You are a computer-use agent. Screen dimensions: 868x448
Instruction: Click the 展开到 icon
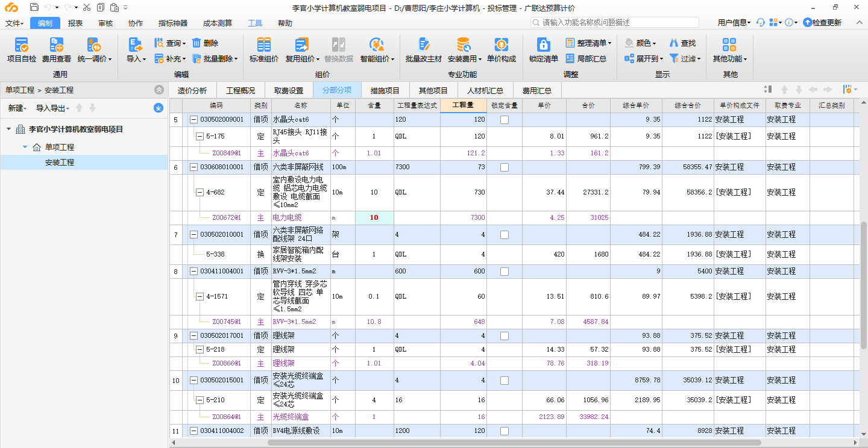click(629, 59)
